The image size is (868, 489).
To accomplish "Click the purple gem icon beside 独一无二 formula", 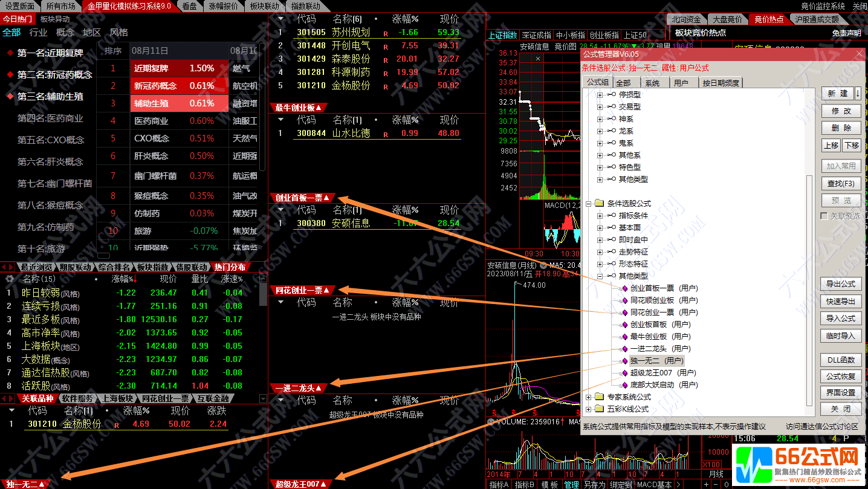I will click(x=625, y=361).
